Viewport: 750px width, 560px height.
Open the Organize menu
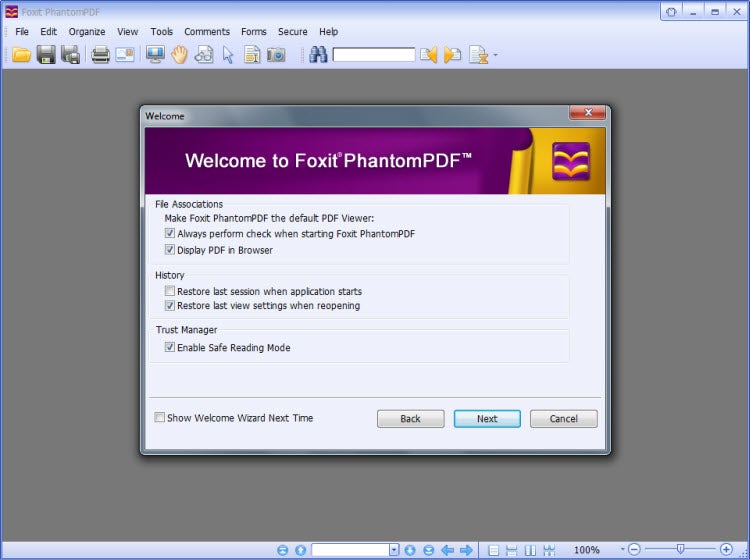coord(87,32)
